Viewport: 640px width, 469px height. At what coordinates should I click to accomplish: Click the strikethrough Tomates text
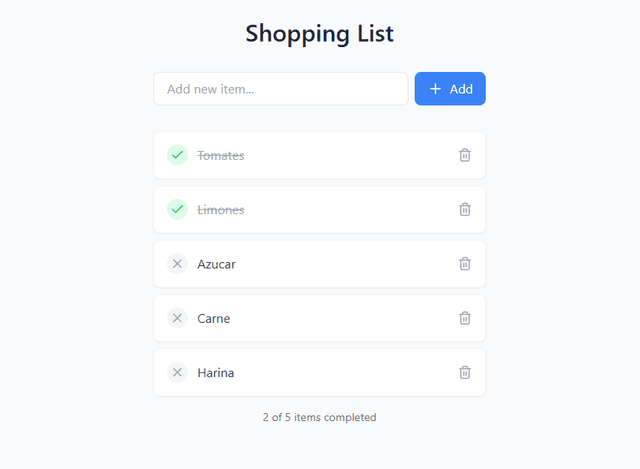[x=221, y=155]
